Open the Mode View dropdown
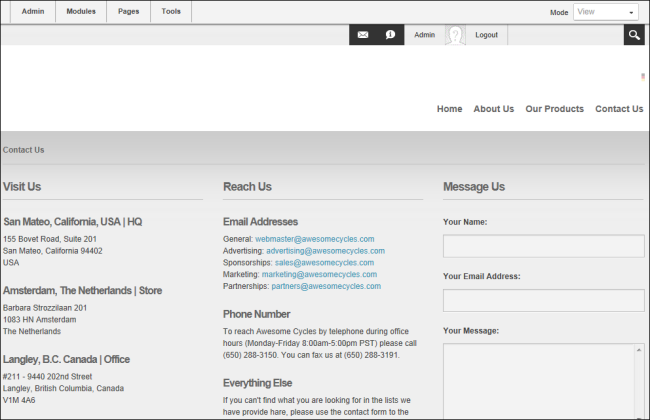Image resolution: width=650 pixels, height=420 pixels. coord(606,12)
